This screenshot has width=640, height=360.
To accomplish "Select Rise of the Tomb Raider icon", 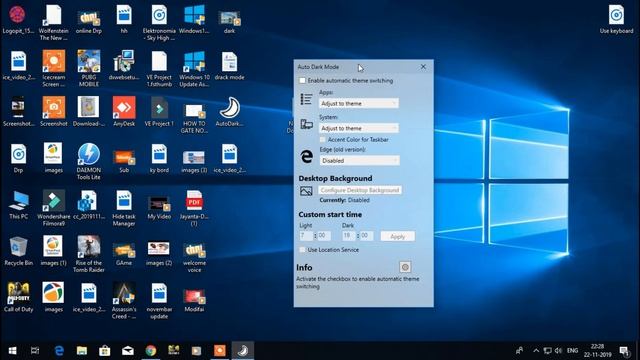I will click(x=89, y=254).
